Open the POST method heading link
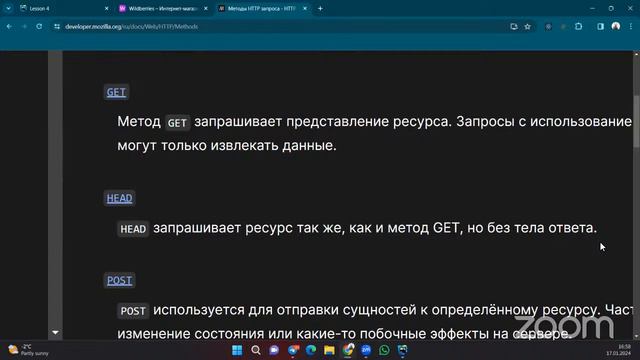 (119, 280)
